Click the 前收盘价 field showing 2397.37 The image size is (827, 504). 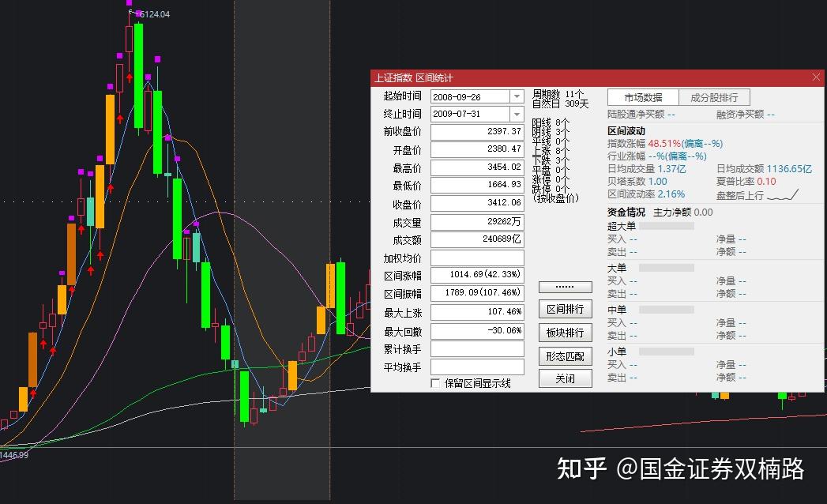coord(477,131)
